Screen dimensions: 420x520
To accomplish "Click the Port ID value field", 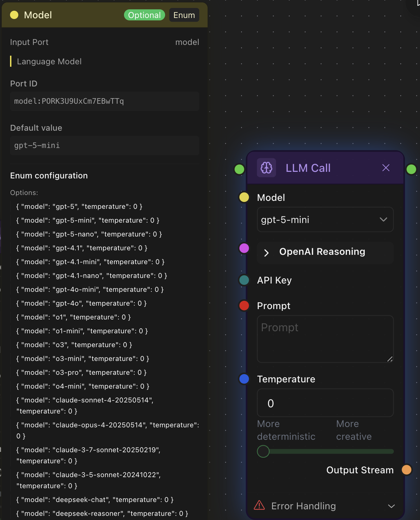I will pos(104,101).
